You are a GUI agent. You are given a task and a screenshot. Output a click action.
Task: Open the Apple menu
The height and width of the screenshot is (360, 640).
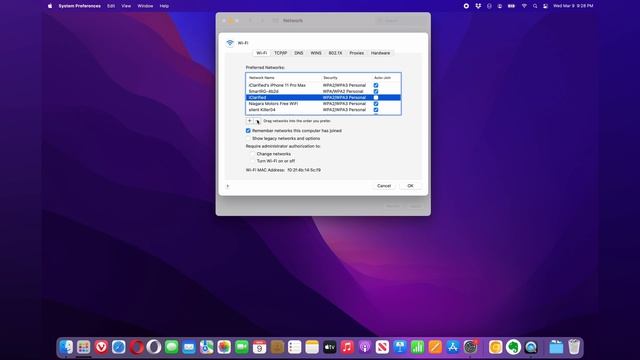[50, 6]
